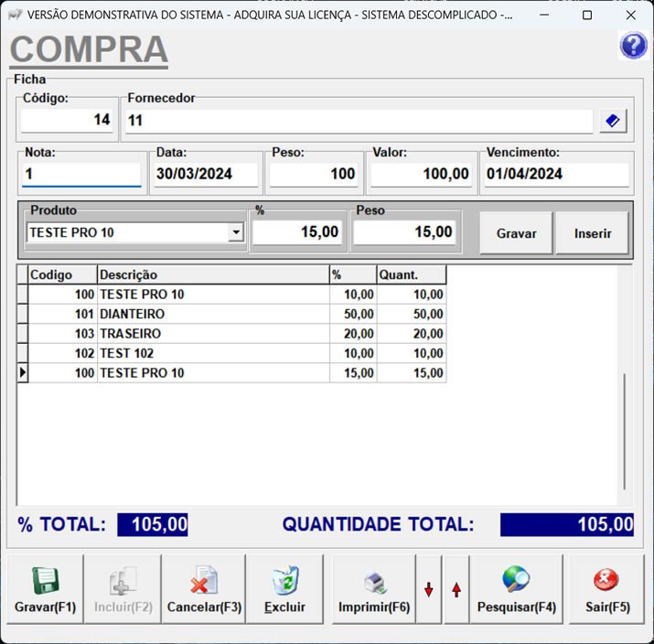Viewport: 654px width, 644px height.
Task: Delete record with Excluir recycle bin button
Action: (284, 589)
